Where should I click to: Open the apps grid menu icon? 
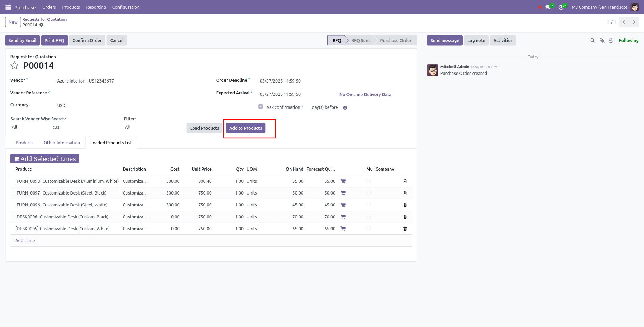tap(8, 7)
